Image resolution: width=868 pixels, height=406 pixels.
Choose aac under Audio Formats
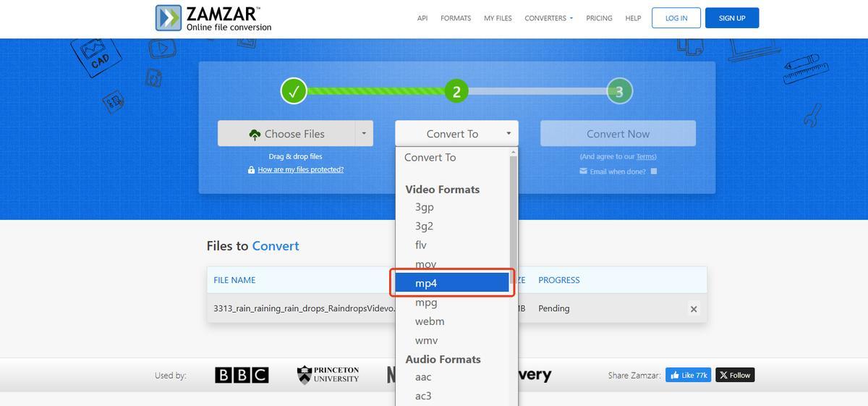pos(423,377)
